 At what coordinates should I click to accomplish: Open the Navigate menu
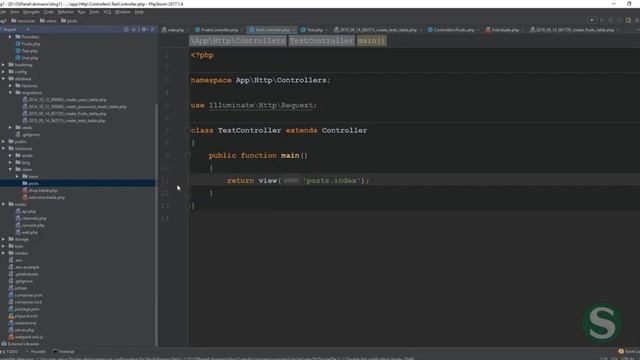tap(31, 12)
